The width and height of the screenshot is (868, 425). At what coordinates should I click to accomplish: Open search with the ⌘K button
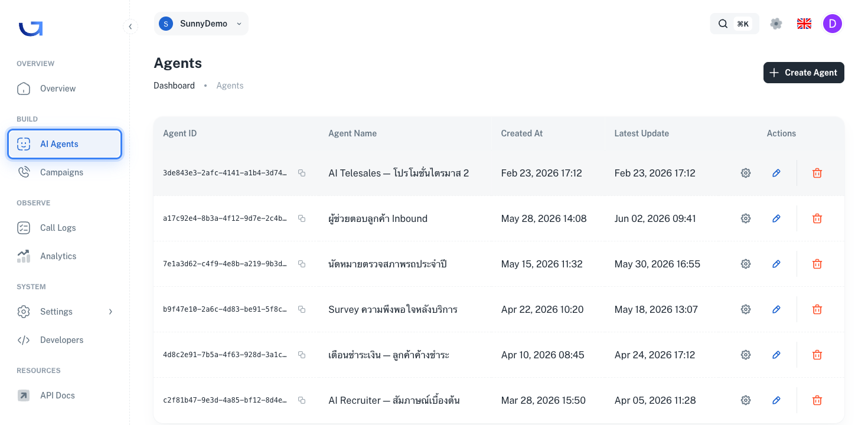[x=735, y=24]
